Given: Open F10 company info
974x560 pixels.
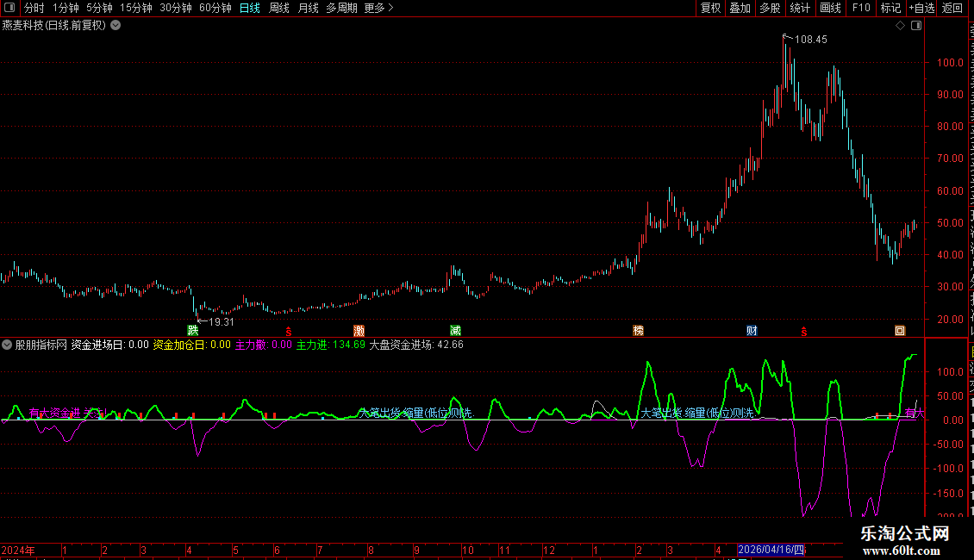Looking at the screenshot, I should 861,8.
